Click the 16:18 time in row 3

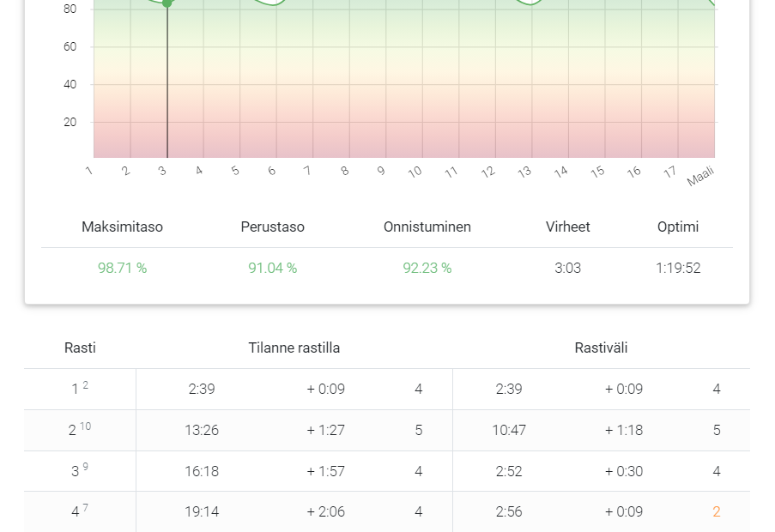click(x=201, y=471)
